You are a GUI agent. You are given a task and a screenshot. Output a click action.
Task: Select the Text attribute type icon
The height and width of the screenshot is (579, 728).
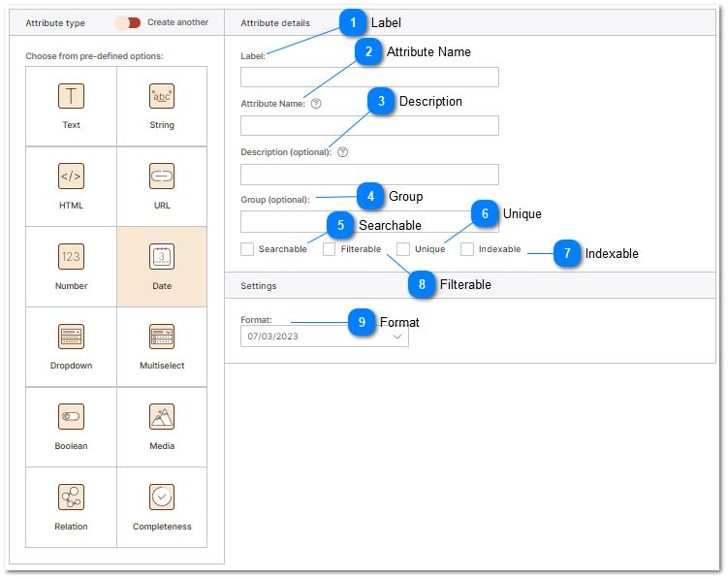72,96
